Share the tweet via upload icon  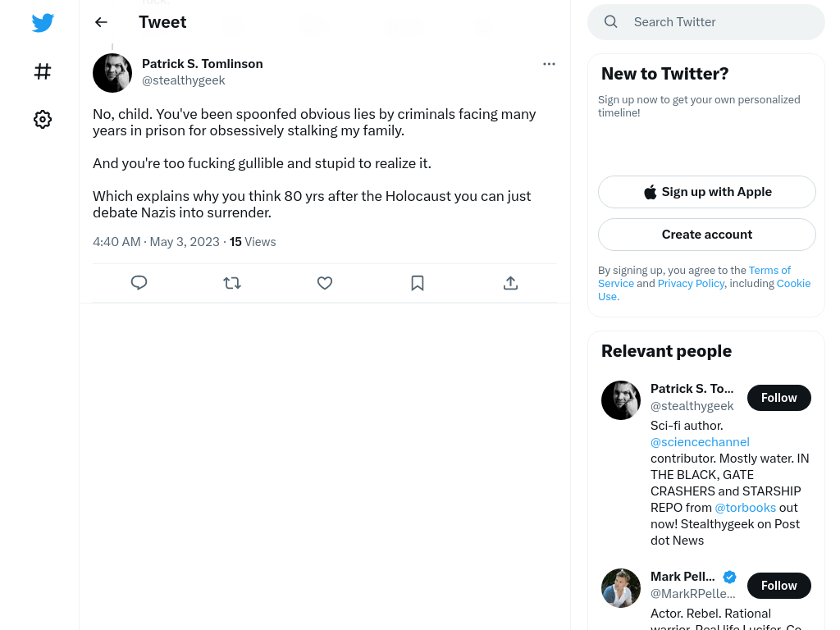[x=510, y=282]
